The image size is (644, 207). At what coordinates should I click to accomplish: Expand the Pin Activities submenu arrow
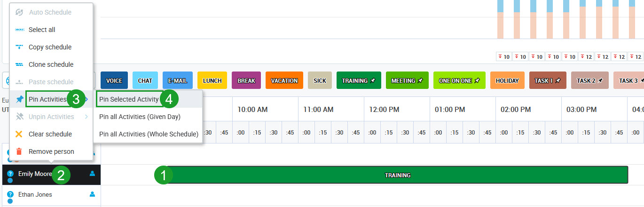pos(87,99)
